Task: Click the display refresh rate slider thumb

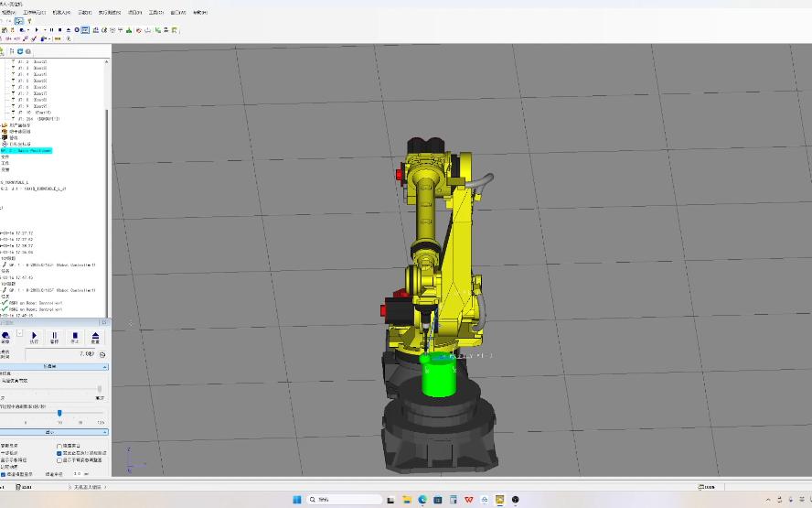Action: tap(59, 413)
